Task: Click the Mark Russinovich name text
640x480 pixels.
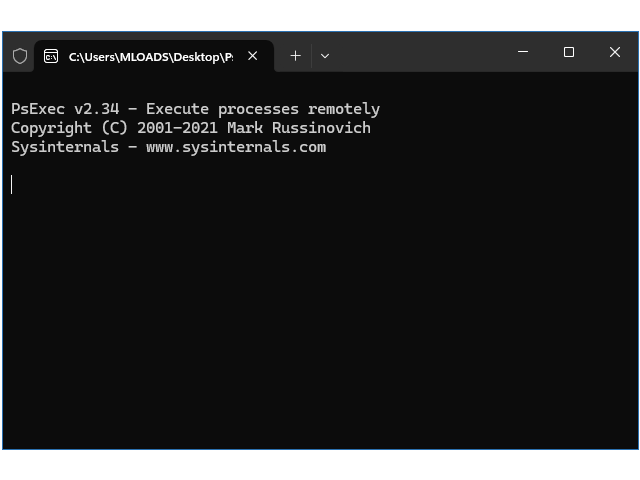Action: pyautogui.click(x=299, y=128)
